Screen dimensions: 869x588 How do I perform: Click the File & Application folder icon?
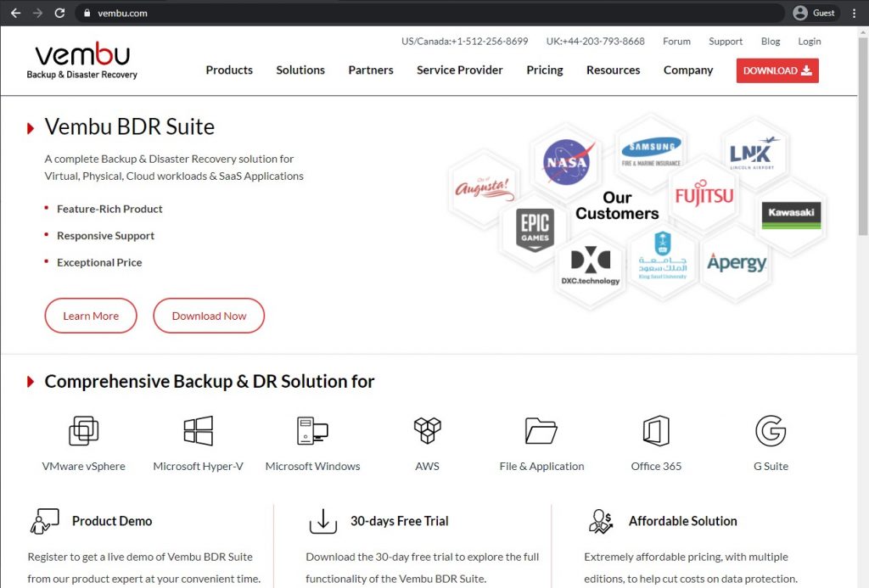tap(541, 431)
